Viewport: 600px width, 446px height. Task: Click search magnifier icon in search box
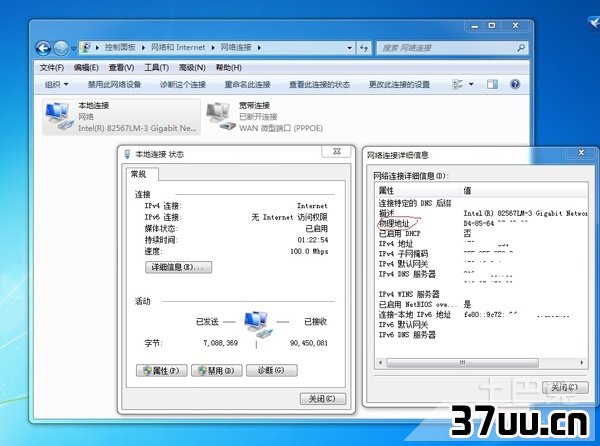[x=520, y=48]
